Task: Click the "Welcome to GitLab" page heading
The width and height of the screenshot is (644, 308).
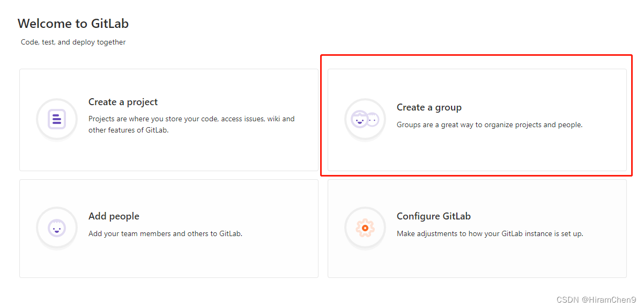Action: 73,24
